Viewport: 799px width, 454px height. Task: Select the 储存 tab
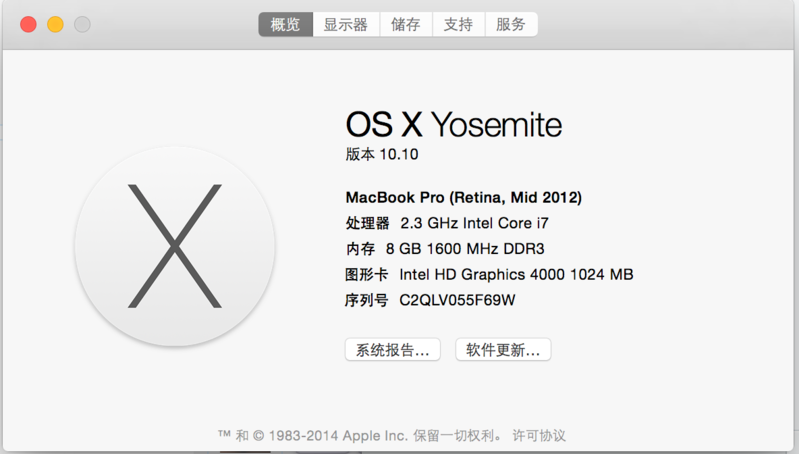click(406, 25)
